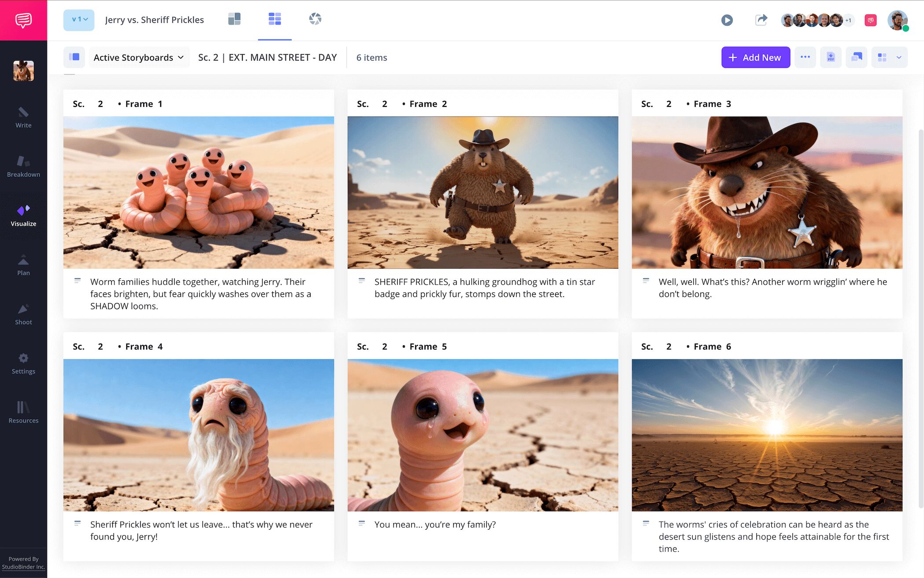The width and height of the screenshot is (924, 578).
Task: Click the shutter aperture view icon
Action: pyautogui.click(x=315, y=19)
